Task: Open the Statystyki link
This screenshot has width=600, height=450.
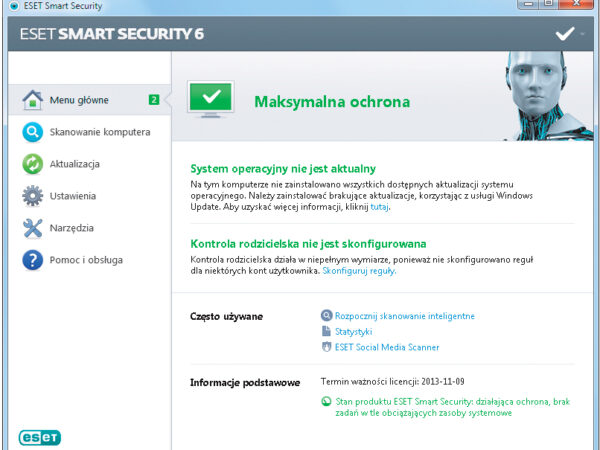Action: coord(353,331)
